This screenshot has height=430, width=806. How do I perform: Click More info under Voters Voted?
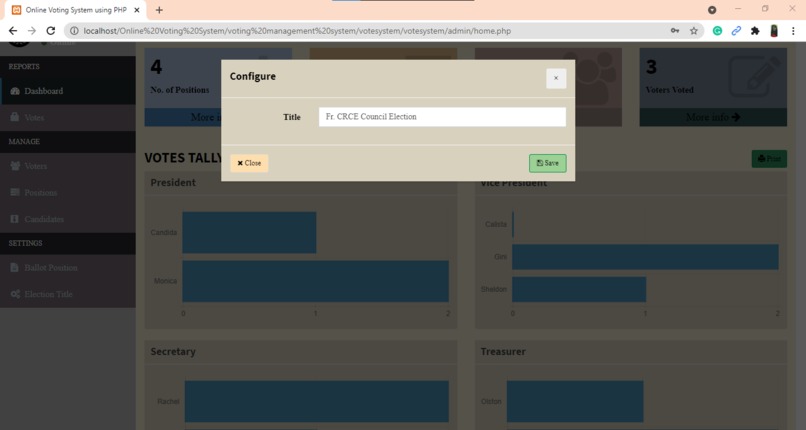pos(713,117)
